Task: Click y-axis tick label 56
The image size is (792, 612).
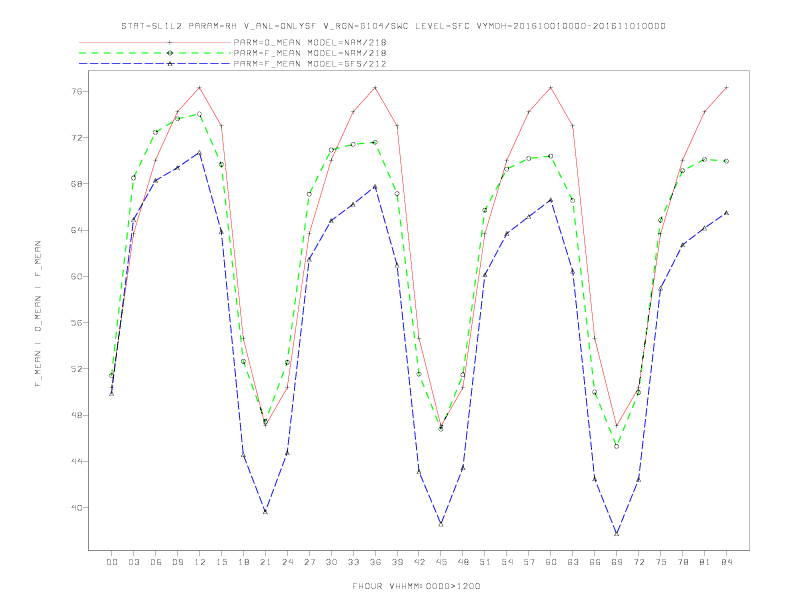Action: (77, 323)
